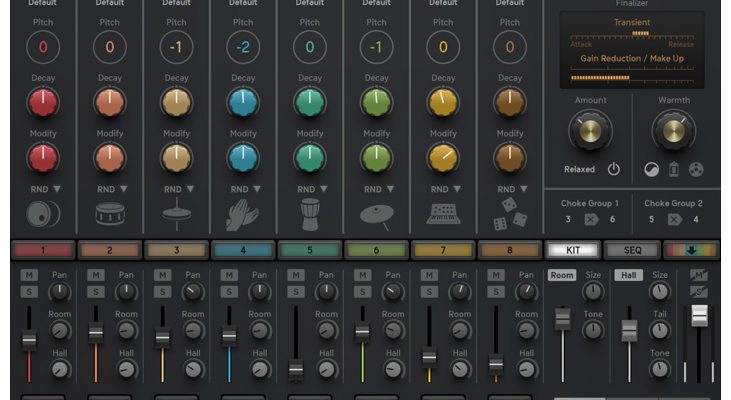Click the clapping hands icon on channel 4
Screen dimensions: 731x400
(x=242, y=213)
